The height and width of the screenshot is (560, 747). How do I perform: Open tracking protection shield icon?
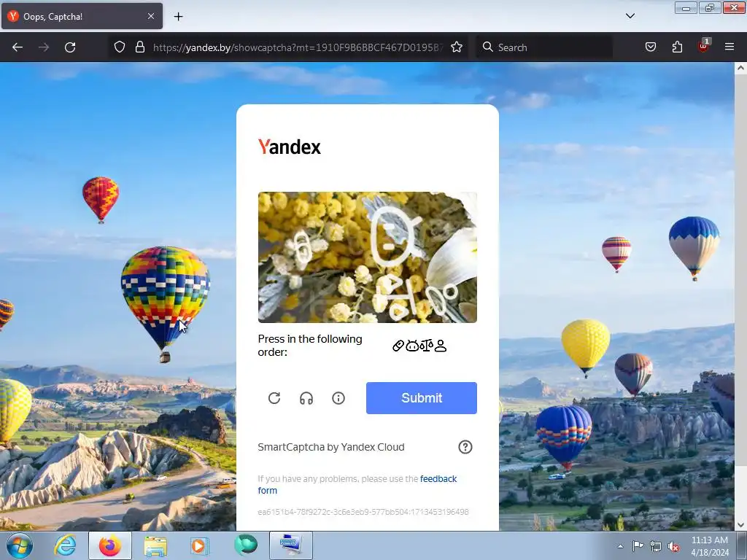pos(120,47)
